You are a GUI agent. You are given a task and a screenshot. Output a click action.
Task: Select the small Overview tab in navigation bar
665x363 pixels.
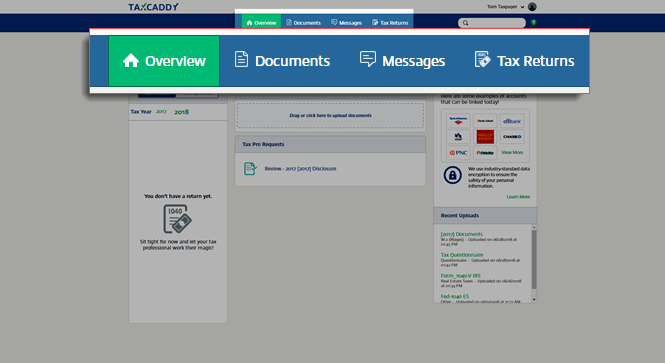[261, 22]
